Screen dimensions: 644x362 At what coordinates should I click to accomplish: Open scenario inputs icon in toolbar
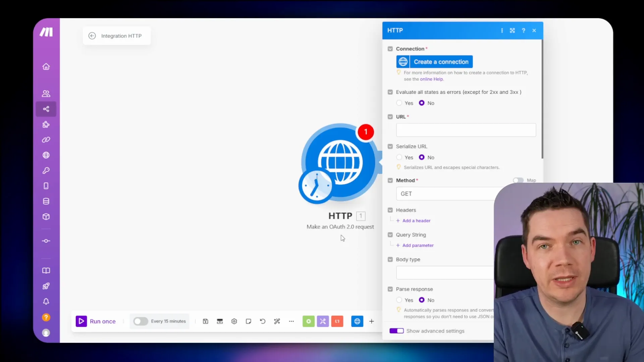coord(220,321)
